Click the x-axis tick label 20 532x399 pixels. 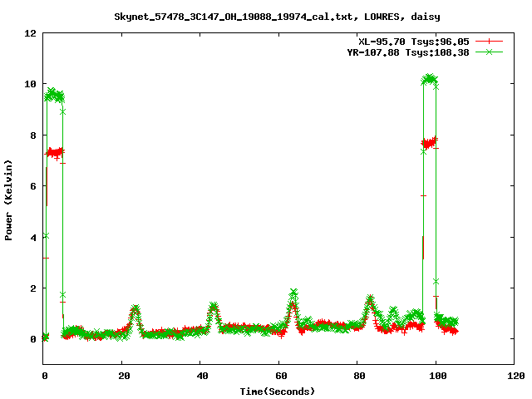tap(124, 376)
